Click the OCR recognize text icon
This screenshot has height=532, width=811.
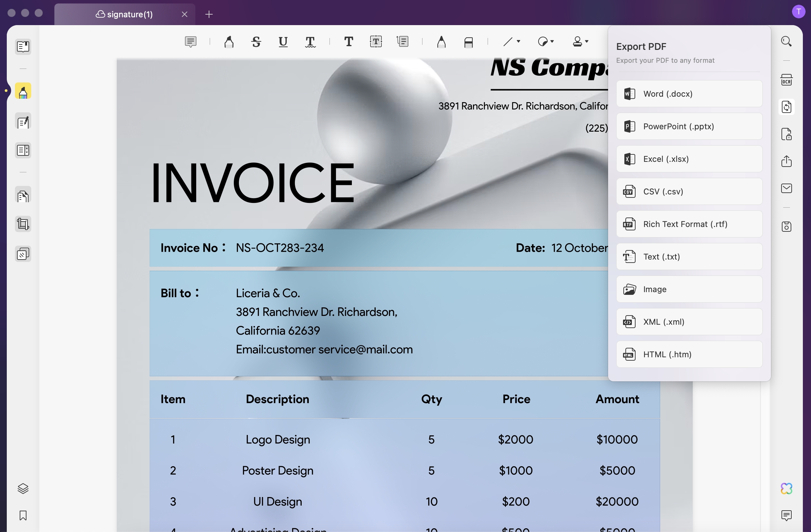(786, 80)
